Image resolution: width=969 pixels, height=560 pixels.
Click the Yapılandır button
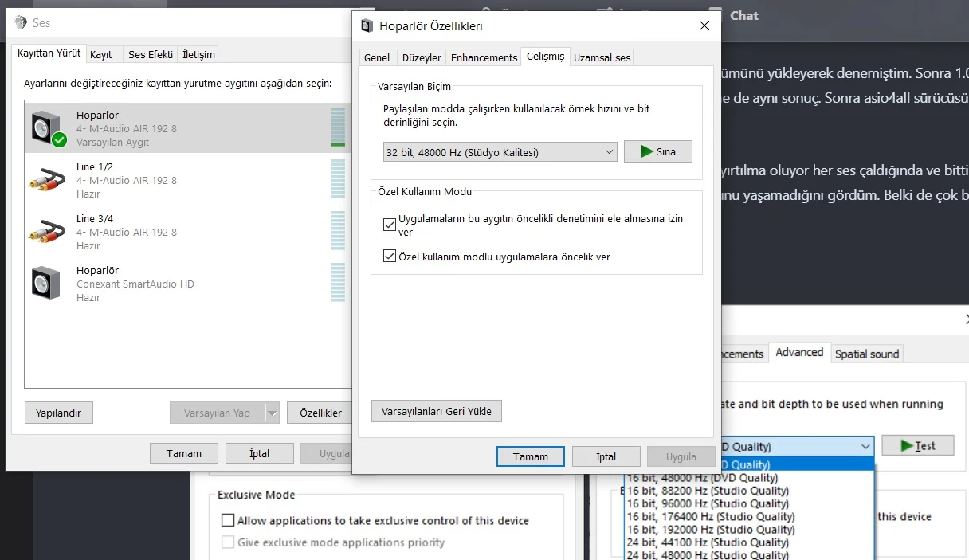pos(59,413)
